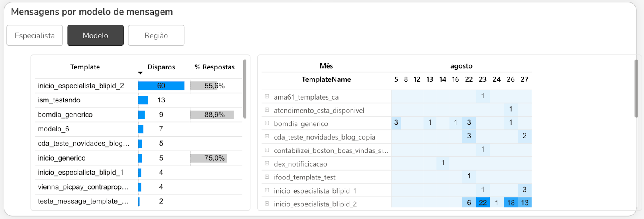Click the day 22 column header
This screenshot has height=219, width=644.
pyautogui.click(x=469, y=79)
